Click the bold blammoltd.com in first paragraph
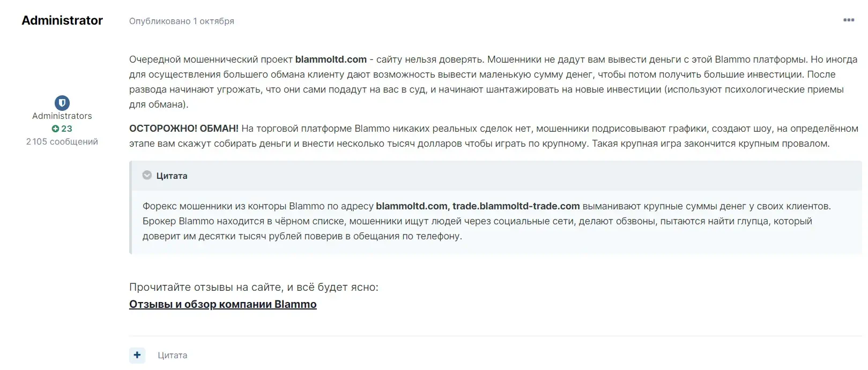This screenshot has height=370, width=868. coord(331,59)
